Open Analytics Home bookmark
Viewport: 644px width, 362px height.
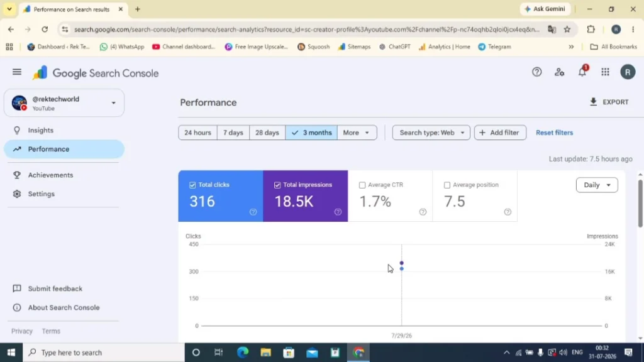[445, 47]
